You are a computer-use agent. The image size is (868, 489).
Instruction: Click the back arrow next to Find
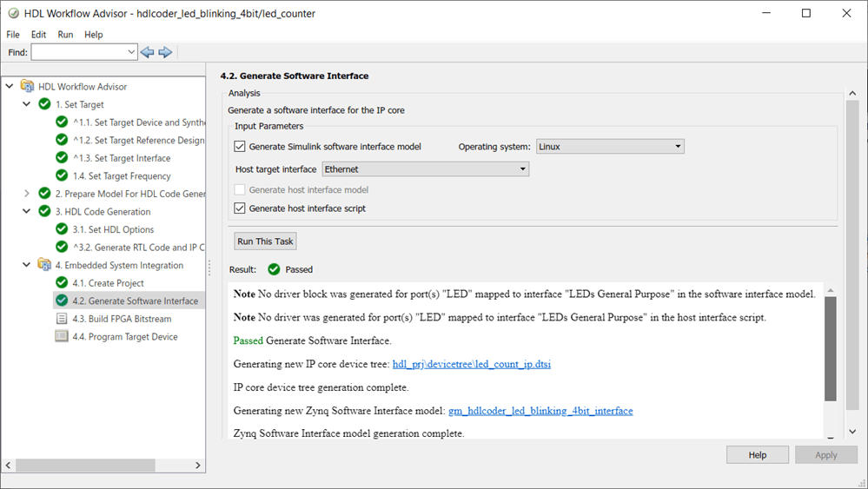147,52
